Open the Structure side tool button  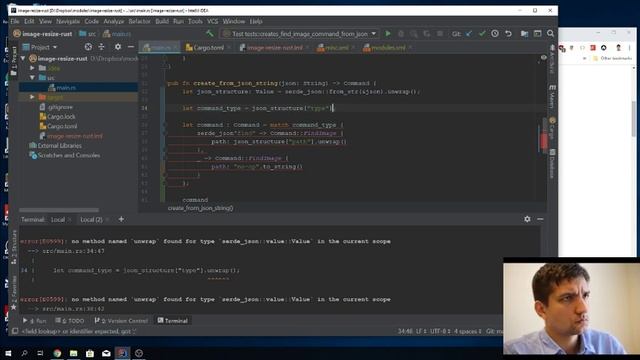(x=14, y=246)
